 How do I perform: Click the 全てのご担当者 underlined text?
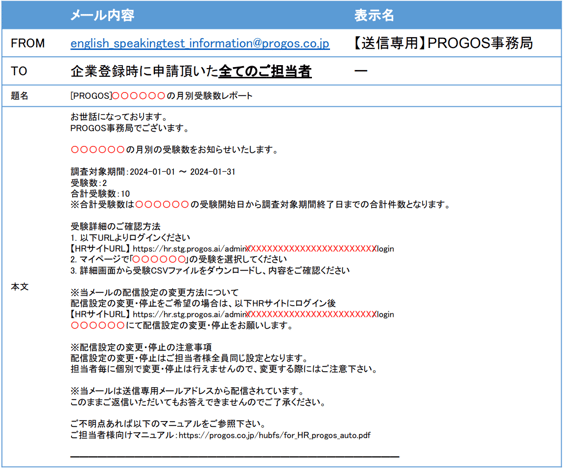point(265,71)
